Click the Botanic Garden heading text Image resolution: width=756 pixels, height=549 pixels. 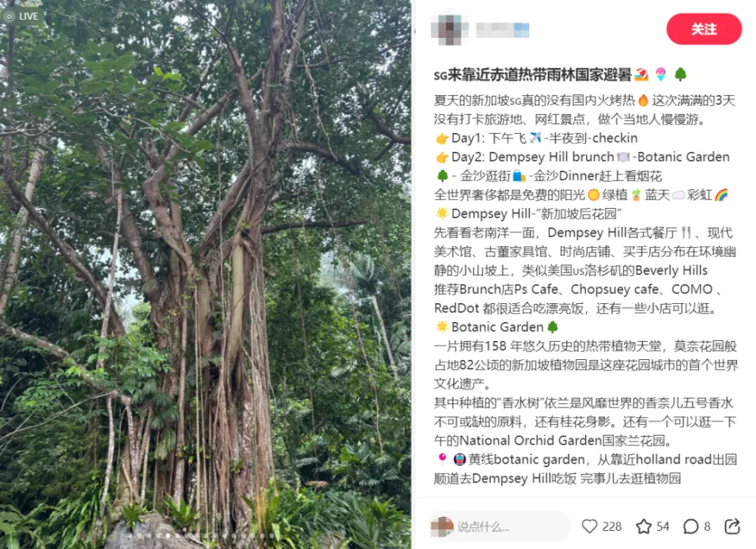pos(497,327)
